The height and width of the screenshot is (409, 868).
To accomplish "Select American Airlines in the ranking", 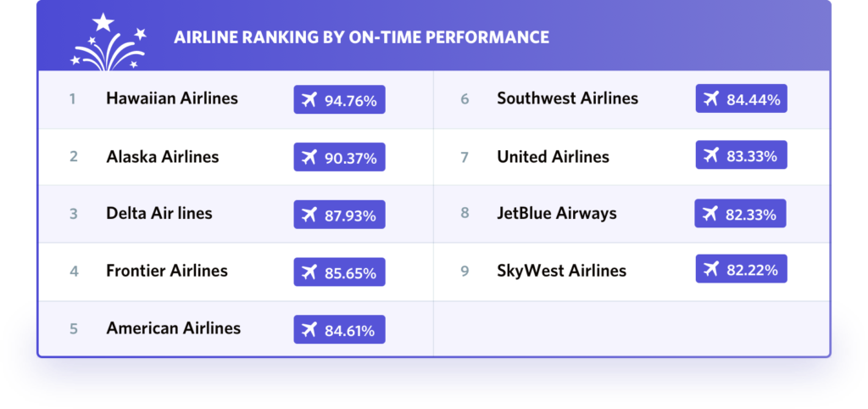I will pos(174,328).
